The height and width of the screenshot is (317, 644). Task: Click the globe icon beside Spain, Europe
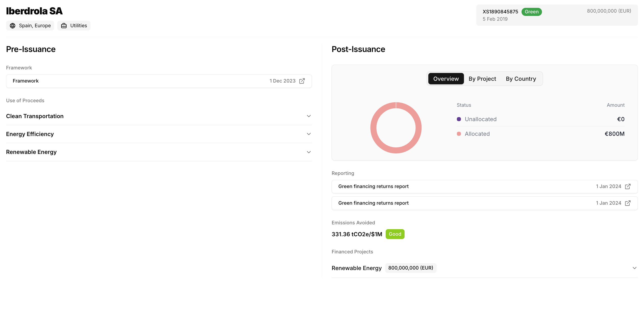[13, 26]
